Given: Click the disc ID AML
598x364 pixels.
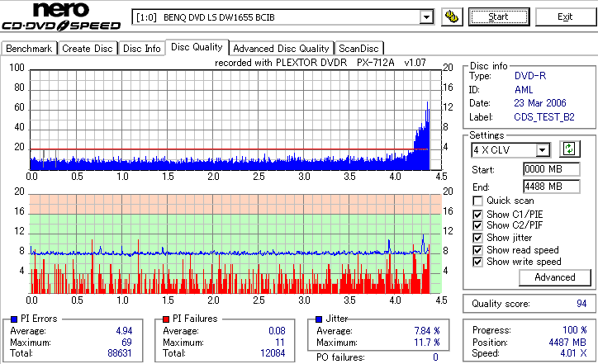Looking at the screenshot, I should tap(524, 90).
